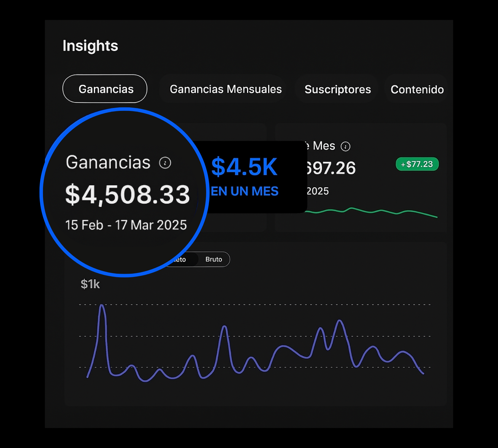Click the blue $4.5K headline text
The height and width of the screenshot is (448, 498).
(x=244, y=167)
